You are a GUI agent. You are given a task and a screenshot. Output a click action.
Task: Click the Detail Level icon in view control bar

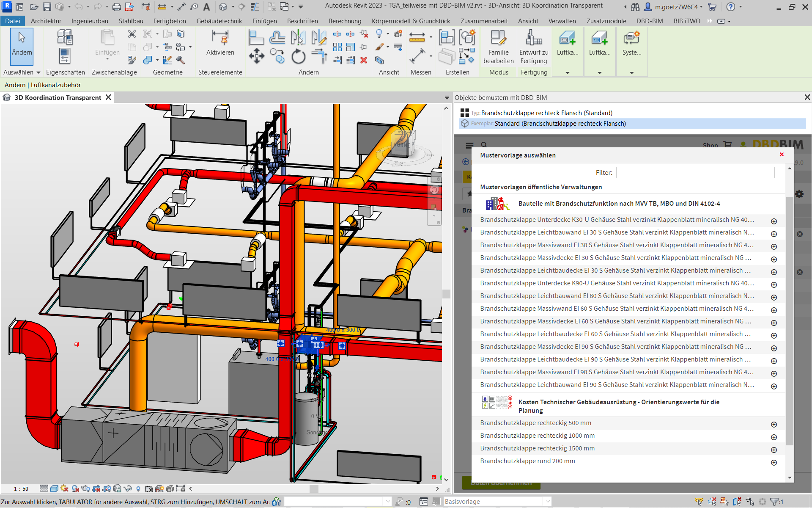pos(44,489)
